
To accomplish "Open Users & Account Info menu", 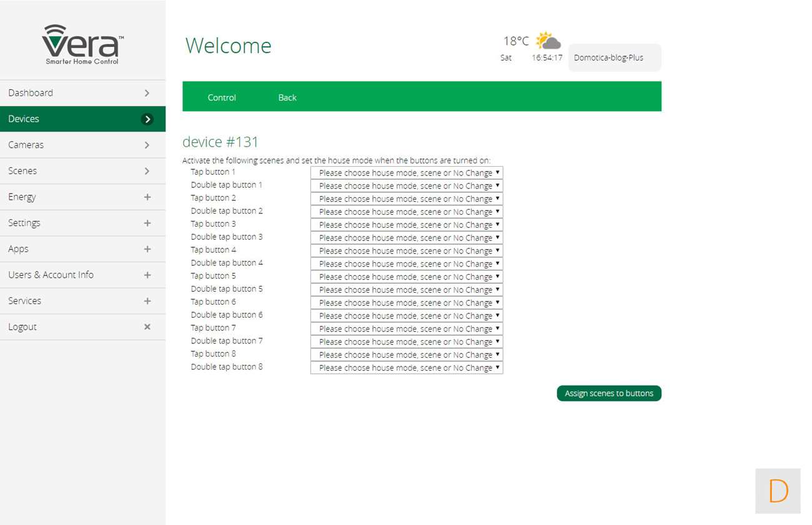I will pos(51,275).
